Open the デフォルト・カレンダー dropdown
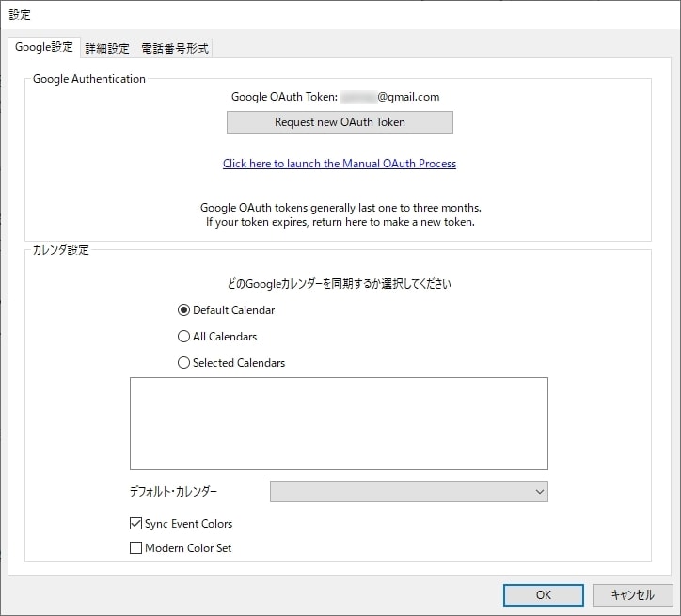681x616 pixels. [x=408, y=492]
